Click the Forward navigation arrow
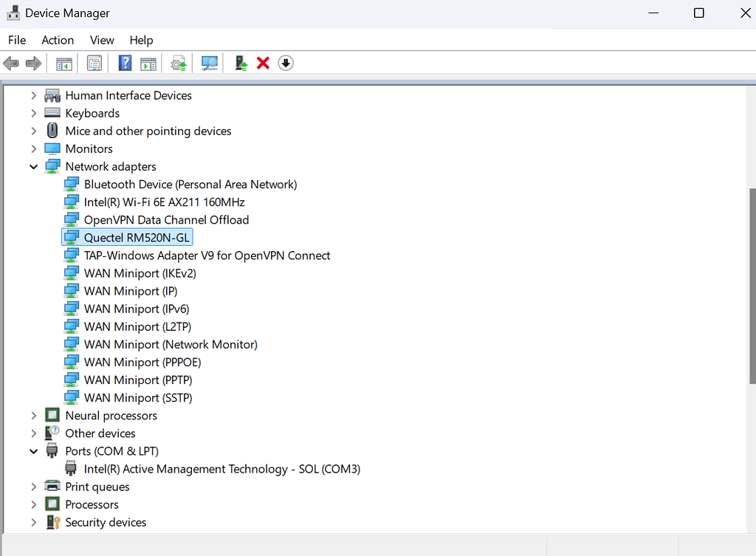The width and height of the screenshot is (756, 556). 33,63
